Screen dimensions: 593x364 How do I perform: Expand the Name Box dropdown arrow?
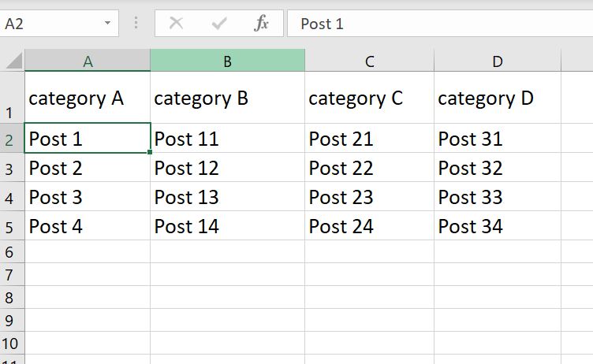tap(107, 24)
